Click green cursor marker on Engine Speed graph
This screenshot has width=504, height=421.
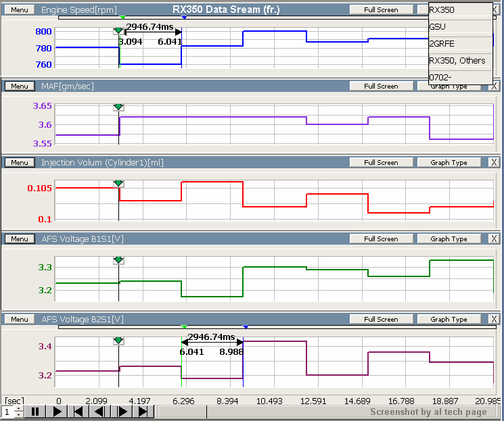[x=119, y=31]
